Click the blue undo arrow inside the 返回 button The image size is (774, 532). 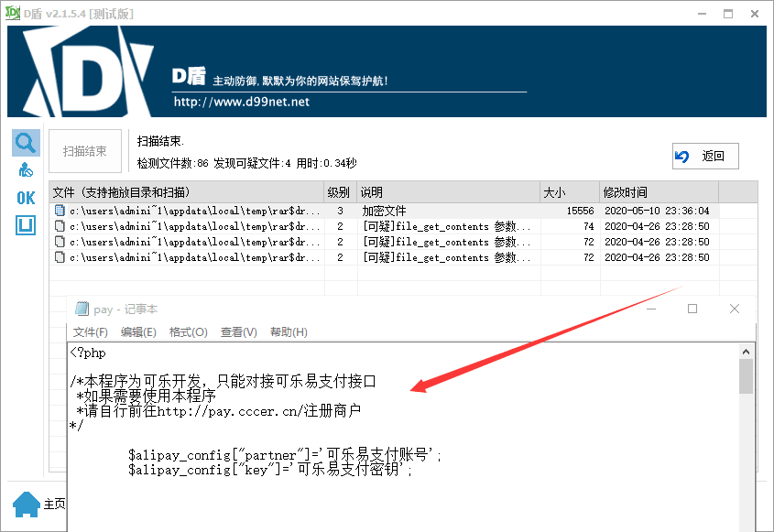(x=681, y=156)
